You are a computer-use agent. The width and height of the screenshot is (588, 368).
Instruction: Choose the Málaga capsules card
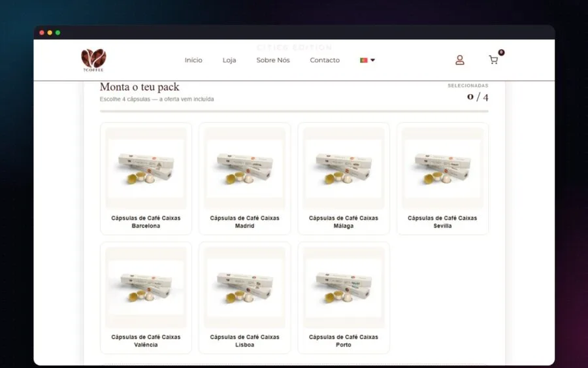(344, 178)
